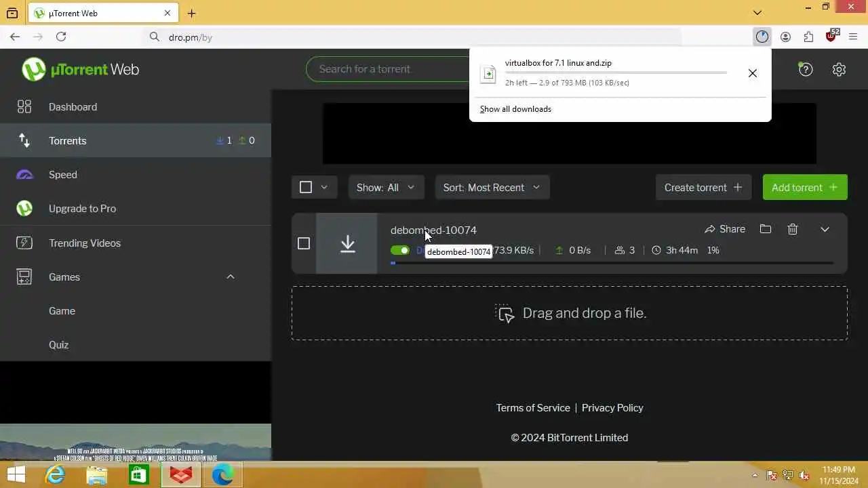
Task: Click the browser downloads toolbar icon
Action: coord(762,37)
